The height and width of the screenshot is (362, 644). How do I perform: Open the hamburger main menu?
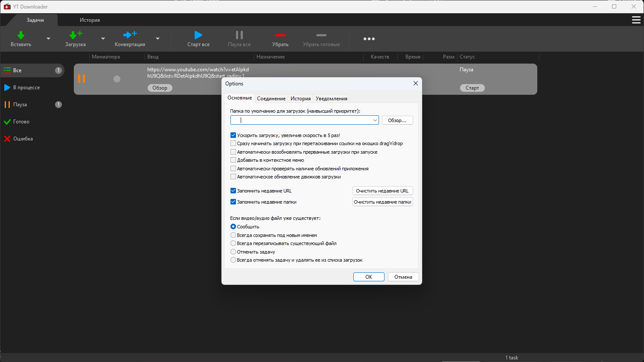[x=635, y=20]
